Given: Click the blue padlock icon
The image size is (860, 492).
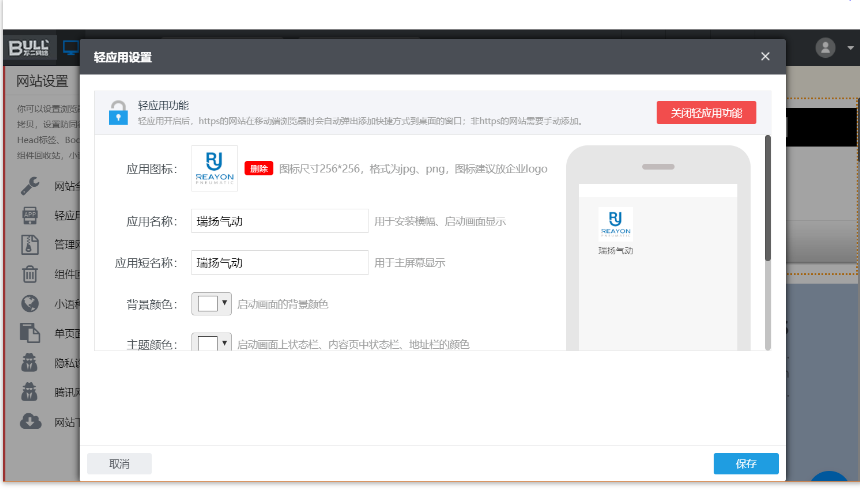Looking at the screenshot, I should tap(118, 112).
